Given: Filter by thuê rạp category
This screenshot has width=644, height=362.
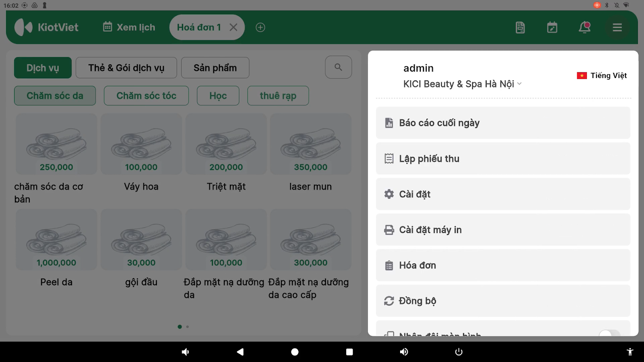Looking at the screenshot, I should pyautogui.click(x=278, y=96).
